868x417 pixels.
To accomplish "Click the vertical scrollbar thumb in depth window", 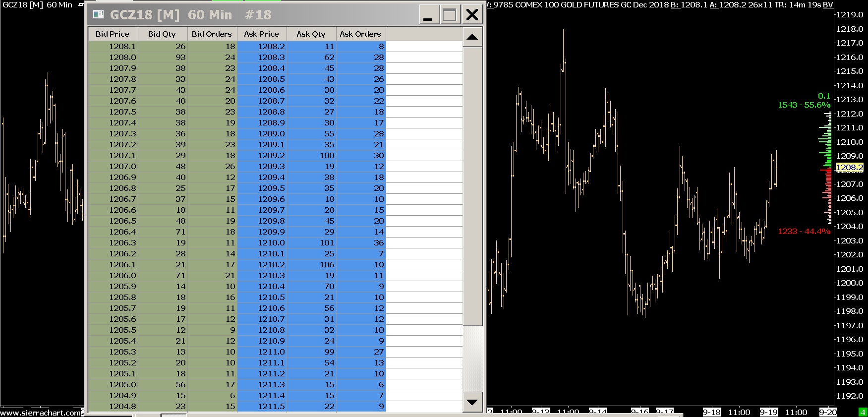I will pyautogui.click(x=472, y=186).
